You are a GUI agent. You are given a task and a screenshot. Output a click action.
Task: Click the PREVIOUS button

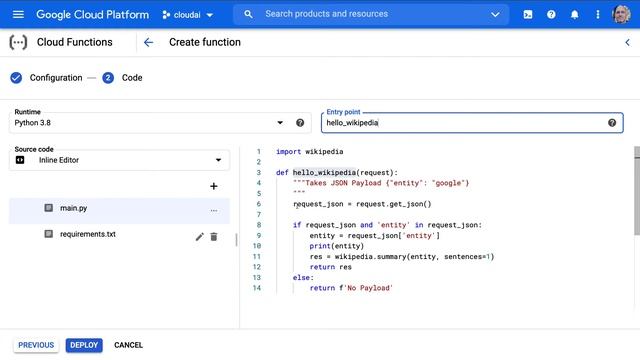[36, 345]
